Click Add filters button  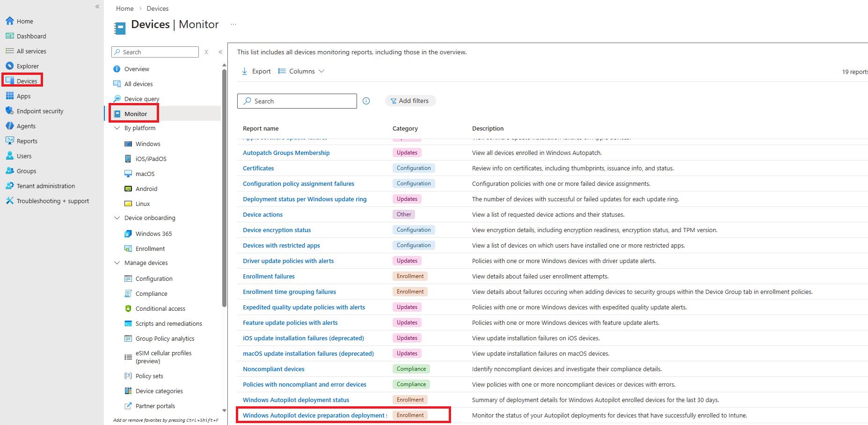[410, 101]
